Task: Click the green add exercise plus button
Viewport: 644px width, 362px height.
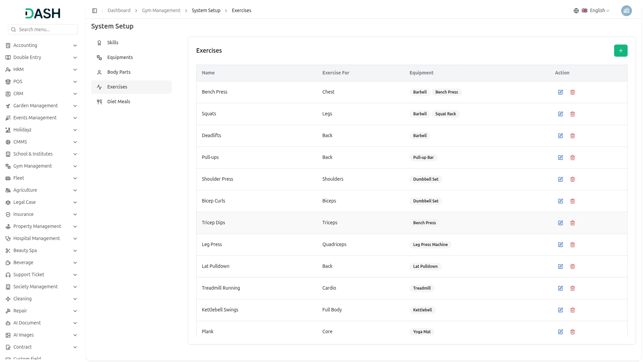Action: pyautogui.click(x=621, y=51)
